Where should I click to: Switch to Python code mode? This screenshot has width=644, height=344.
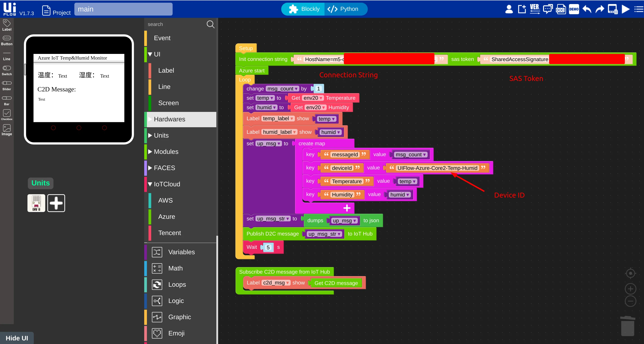click(346, 9)
